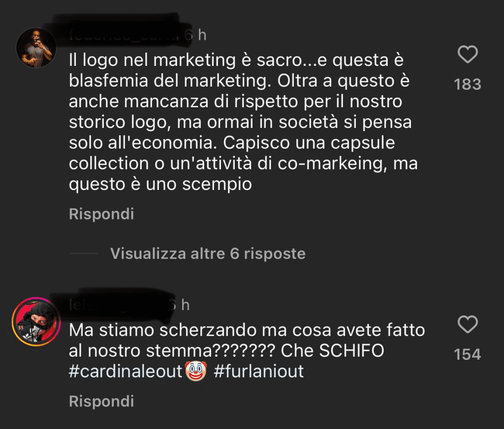
Task: Click the dash line beside Visualizza altre
Action: (84, 253)
